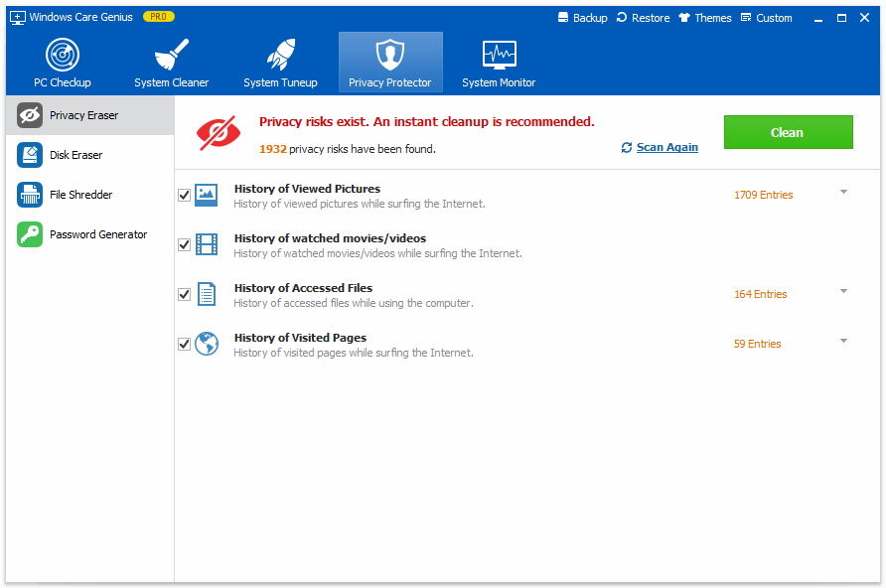Viewport: 886px width, 588px height.
Task: Click History of Accessed Files title
Action: 303,288
